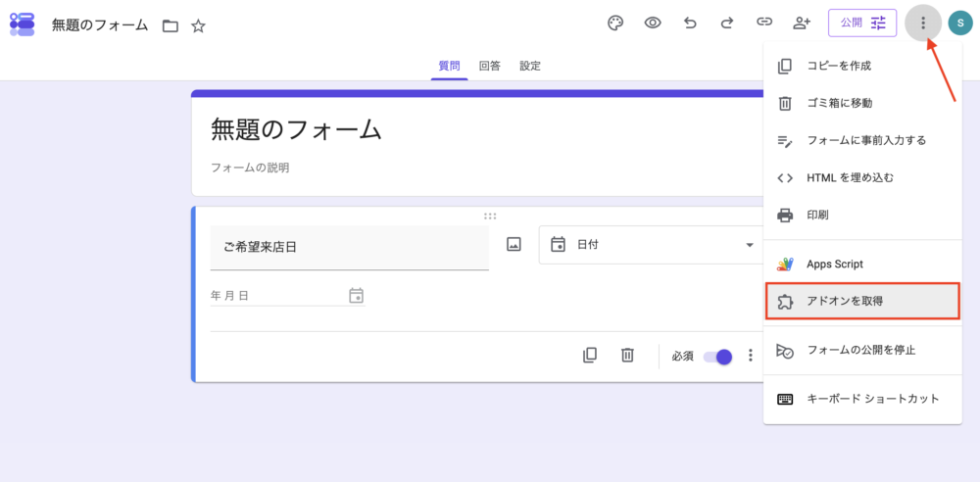Edit the ご希望来店日 question title

tap(350, 248)
